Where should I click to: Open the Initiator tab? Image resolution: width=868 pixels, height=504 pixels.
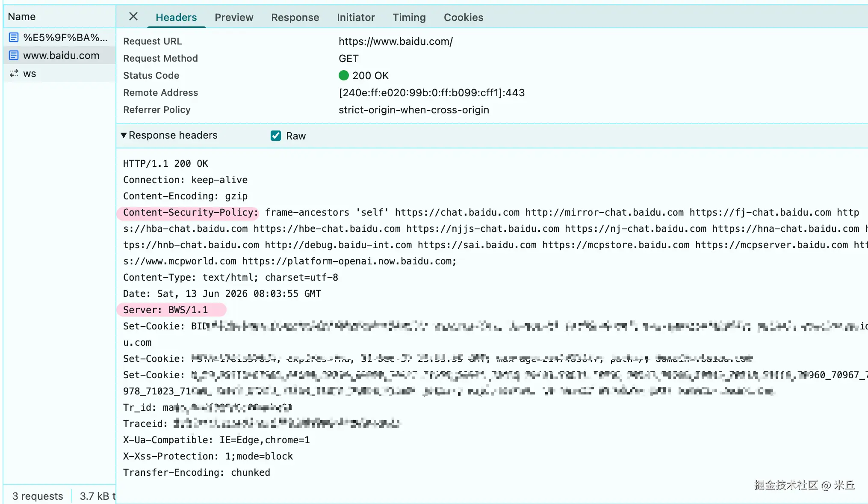pyautogui.click(x=356, y=18)
